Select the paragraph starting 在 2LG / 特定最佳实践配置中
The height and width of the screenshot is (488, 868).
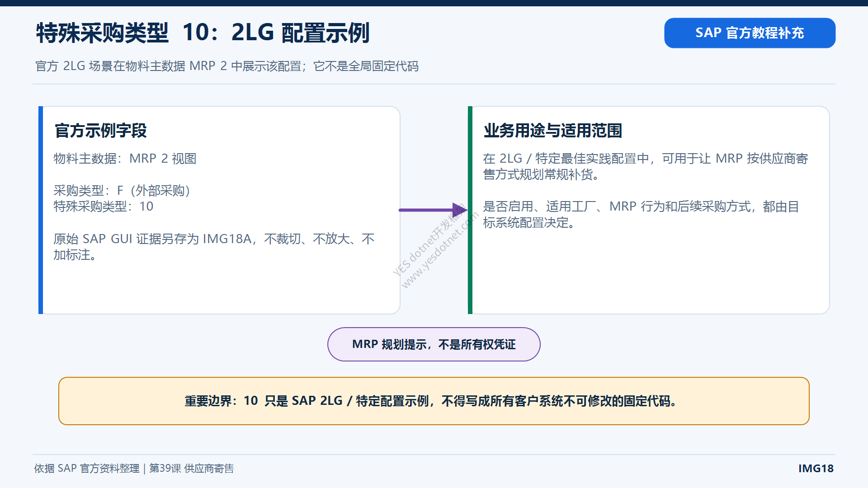click(645, 166)
